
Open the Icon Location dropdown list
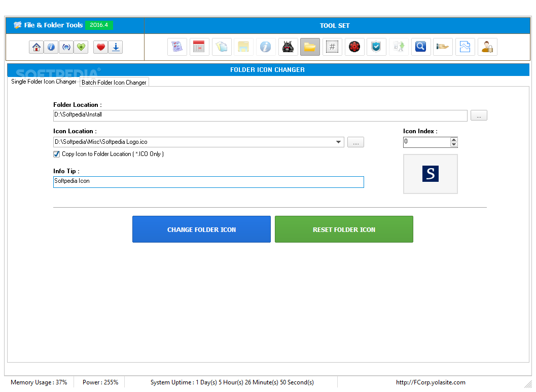pyautogui.click(x=339, y=142)
